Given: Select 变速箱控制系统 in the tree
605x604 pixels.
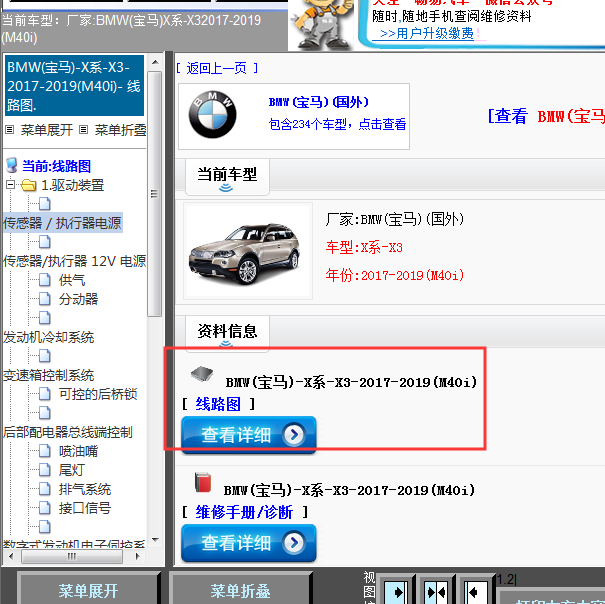Looking at the screenshot, I should click(49, 375).
